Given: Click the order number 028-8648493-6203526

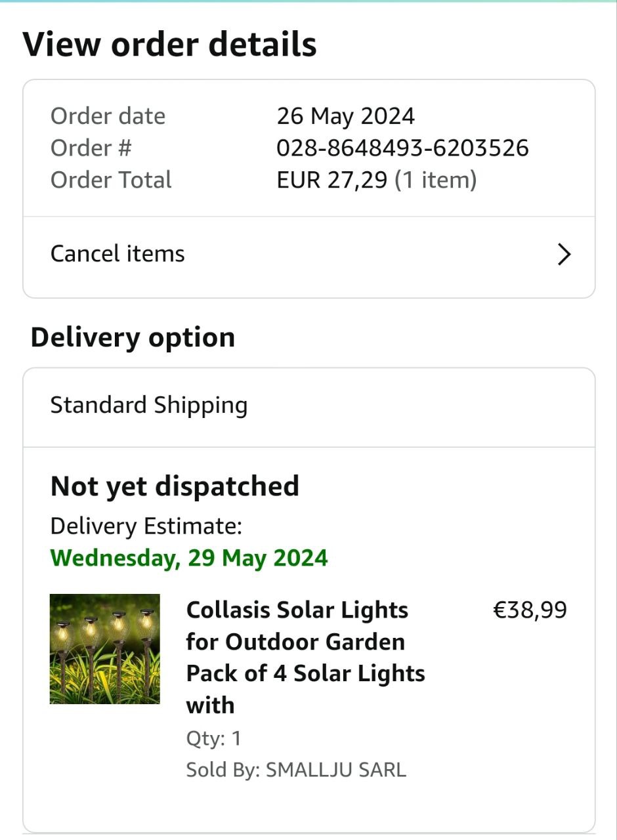Looking at the screenshot, I should 402,148.
